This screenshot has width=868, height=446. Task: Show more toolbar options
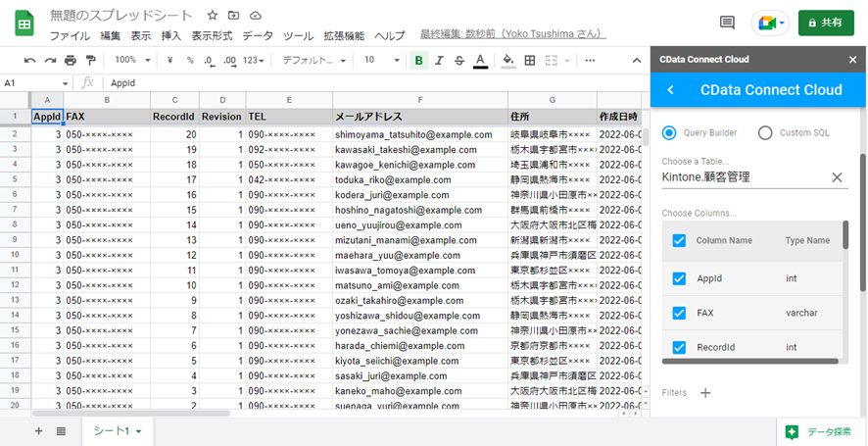tap(590, 61)
